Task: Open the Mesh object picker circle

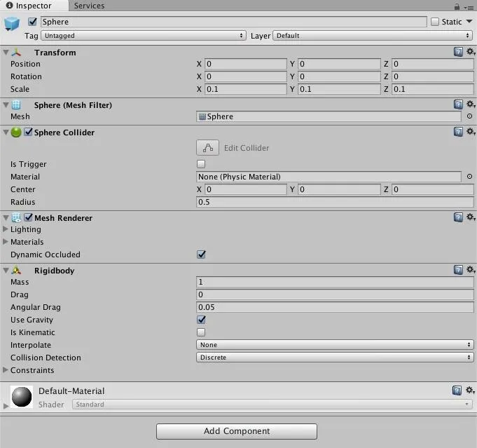Action: point(469,116)
